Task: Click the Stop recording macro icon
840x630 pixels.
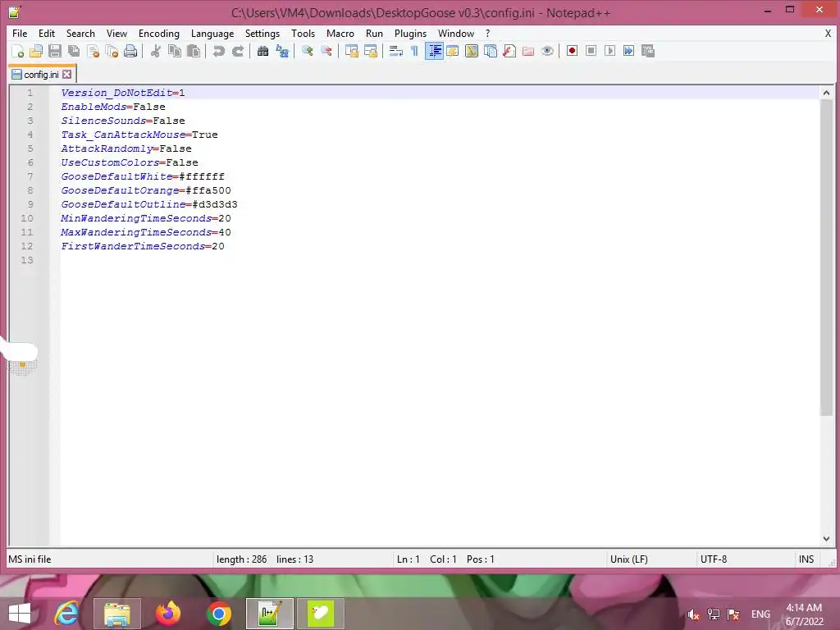Action: pyautogui.click(x=591, y=51)
